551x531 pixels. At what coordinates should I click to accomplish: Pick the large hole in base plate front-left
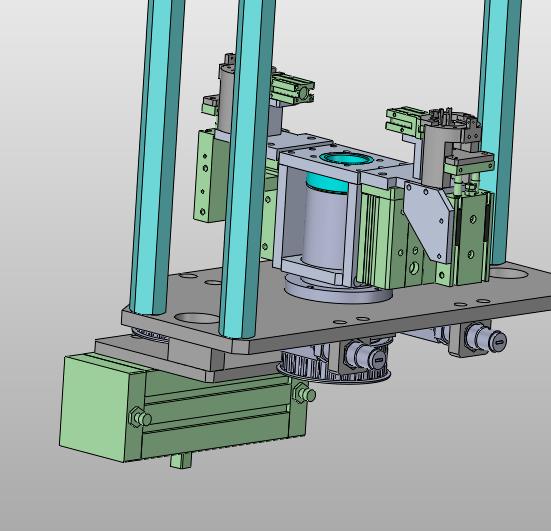pos(197,319)
